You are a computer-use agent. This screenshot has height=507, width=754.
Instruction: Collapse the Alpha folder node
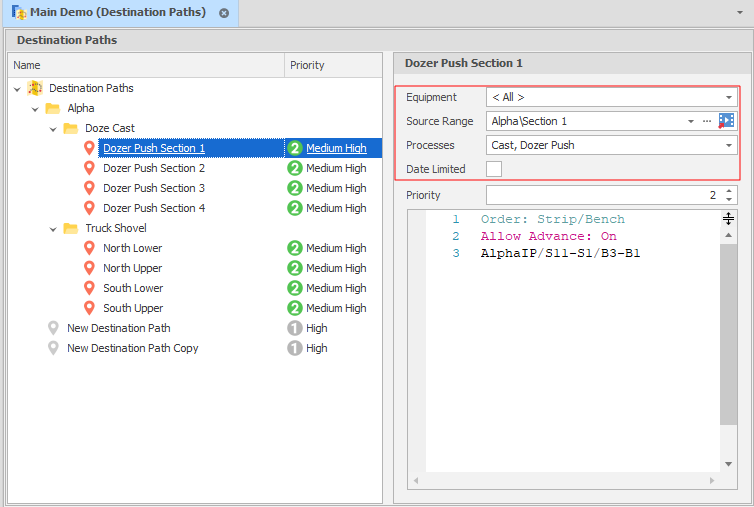pos(36,108)
